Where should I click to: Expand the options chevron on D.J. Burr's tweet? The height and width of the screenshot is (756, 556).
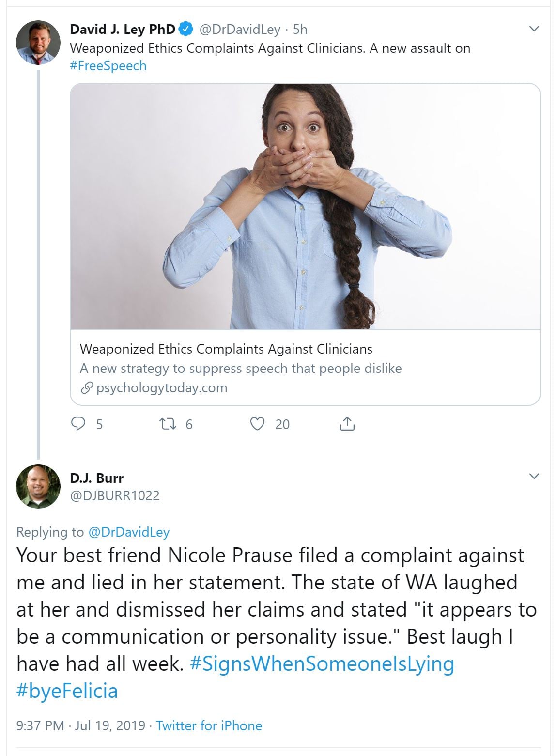534,476
